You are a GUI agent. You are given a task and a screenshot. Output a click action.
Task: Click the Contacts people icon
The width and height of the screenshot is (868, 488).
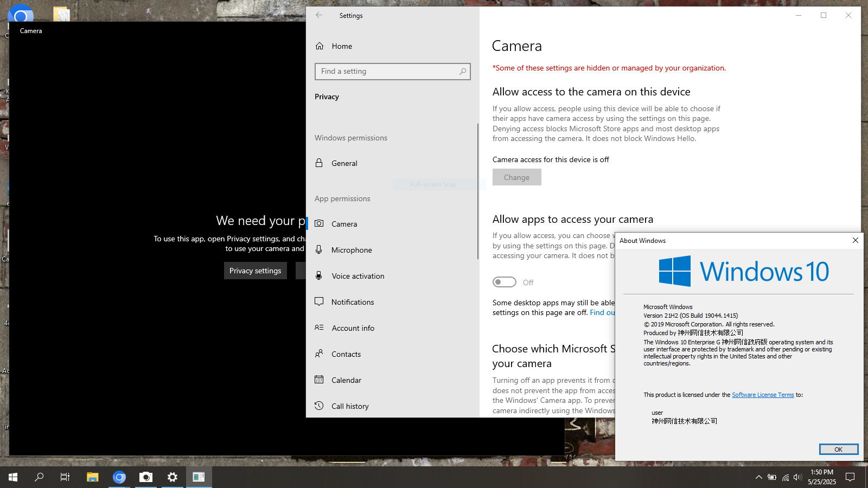pos(319,354)
